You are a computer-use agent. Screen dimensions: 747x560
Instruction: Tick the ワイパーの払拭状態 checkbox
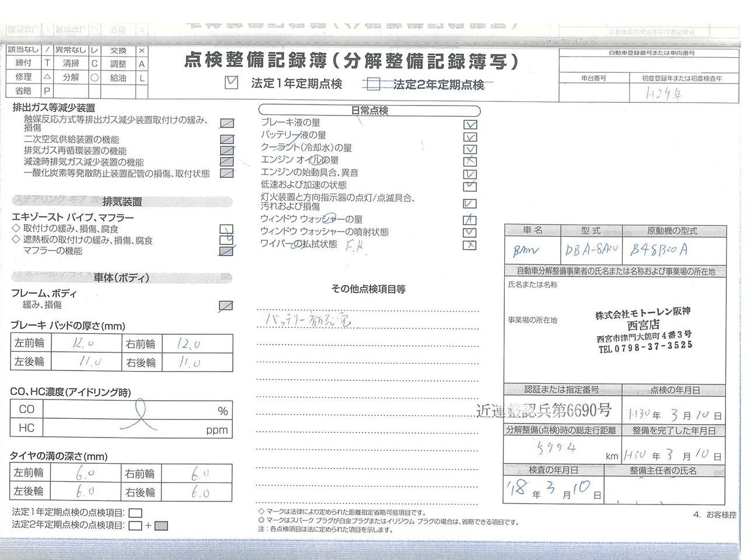coord(470,245)
